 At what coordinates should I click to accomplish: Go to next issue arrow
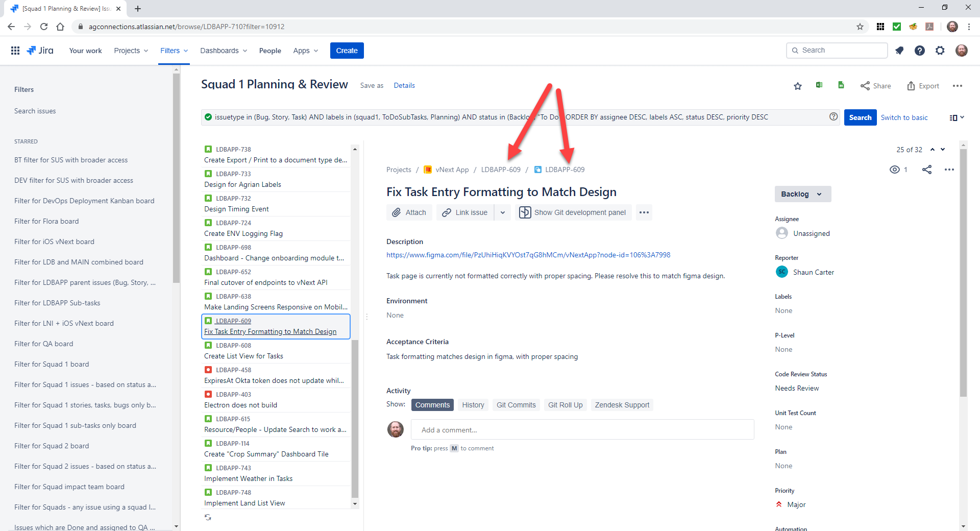pyautogui.click(x=943, y=150)
